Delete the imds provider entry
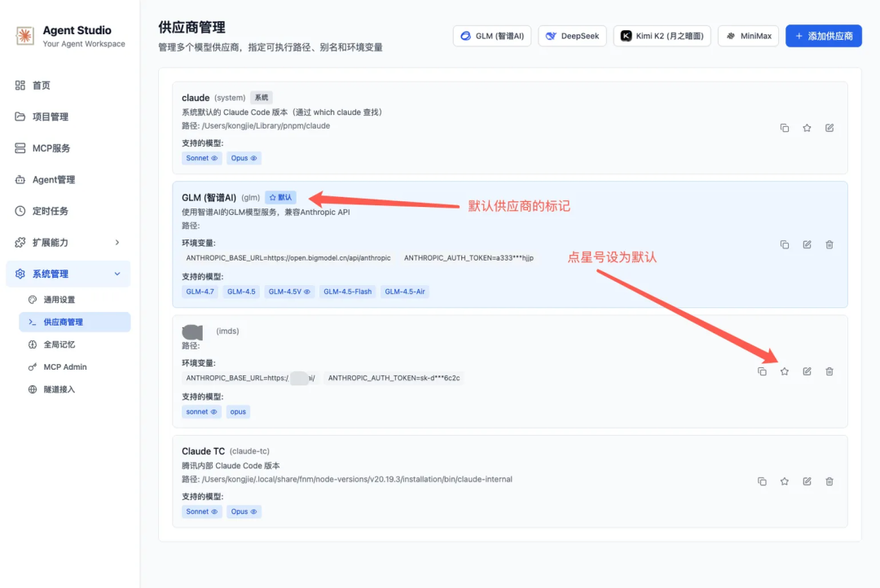880x588 pixels. coord(829,371)
